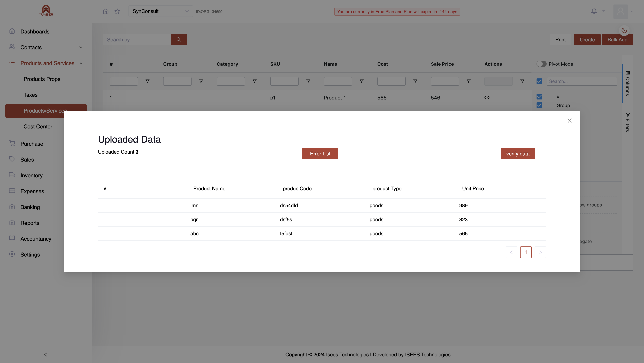This screenshot has width=644, height=363.
Task: Click the Bulk Add button
Action: pos(617,40)
